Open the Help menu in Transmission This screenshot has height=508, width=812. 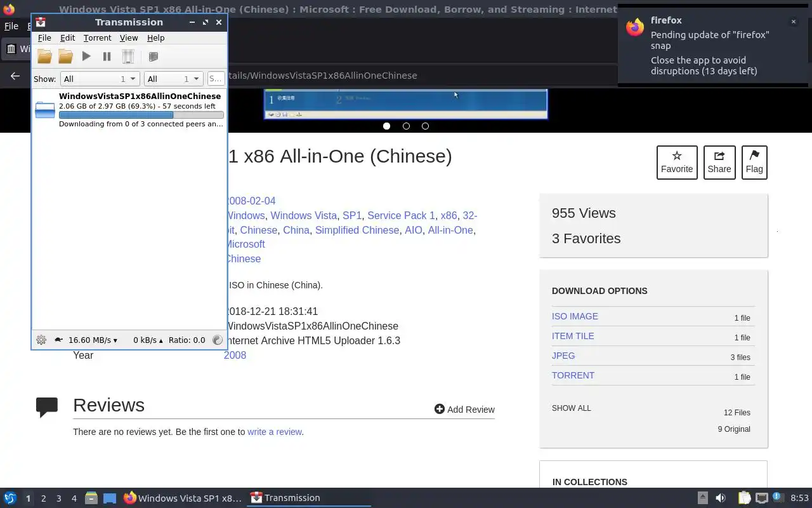155,38
